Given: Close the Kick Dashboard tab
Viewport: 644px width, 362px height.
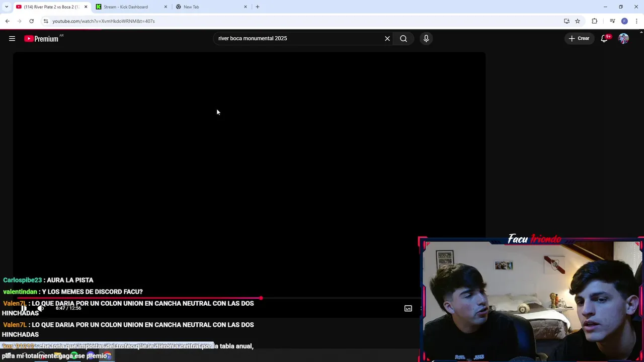Looking at the screenshot, I should point(166,7).
